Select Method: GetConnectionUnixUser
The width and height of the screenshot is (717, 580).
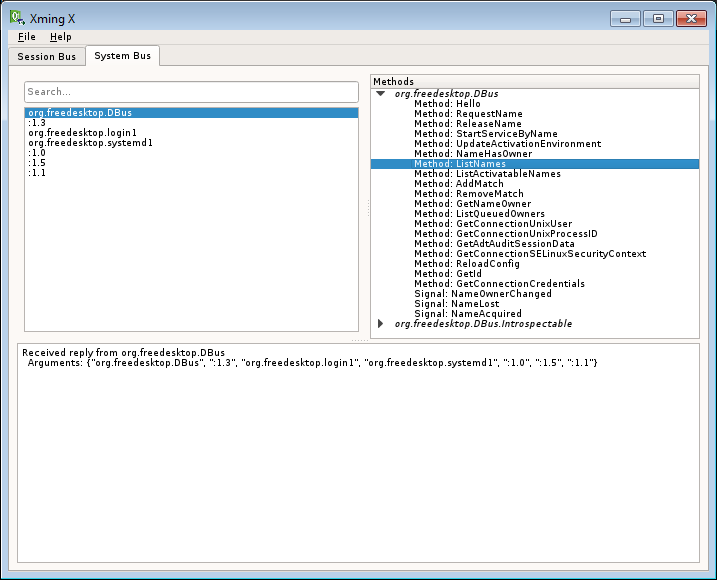[493, 224]
